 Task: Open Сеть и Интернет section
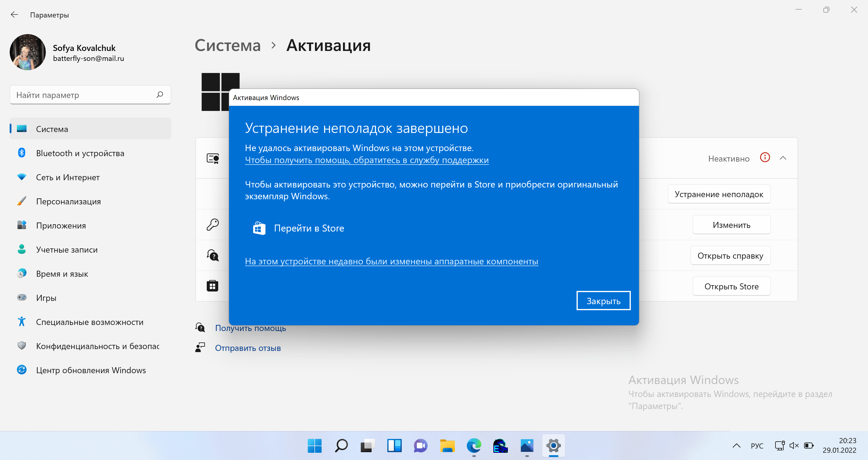90,177
